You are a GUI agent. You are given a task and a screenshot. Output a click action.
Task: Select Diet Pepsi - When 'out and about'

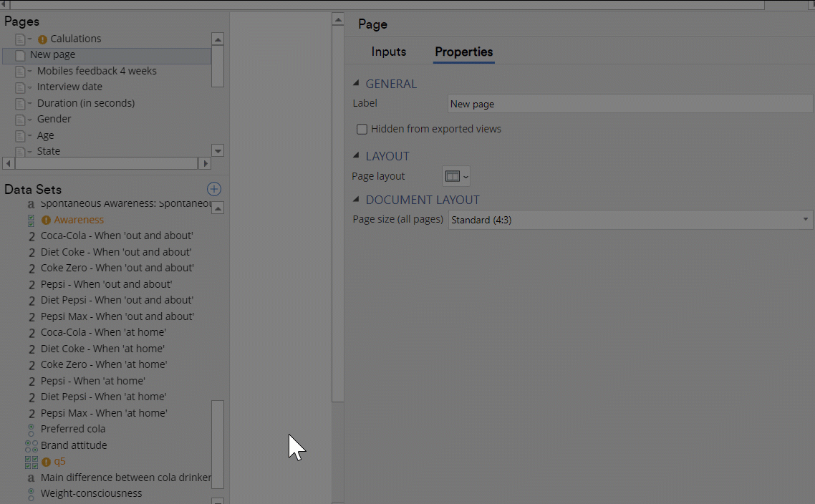click(117, 300)
